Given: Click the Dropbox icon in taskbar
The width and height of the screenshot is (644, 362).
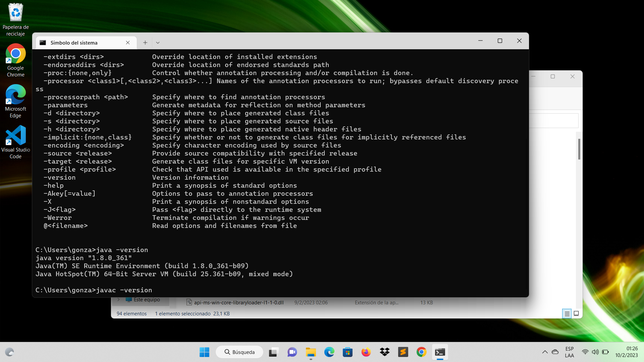Looking at the screenshot, I should (384, 352).
